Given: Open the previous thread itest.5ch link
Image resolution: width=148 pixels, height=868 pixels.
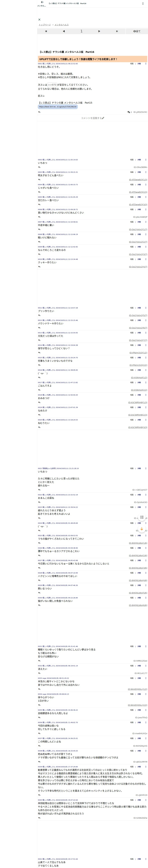Looking at the screenshot, I should pos(58,107).
